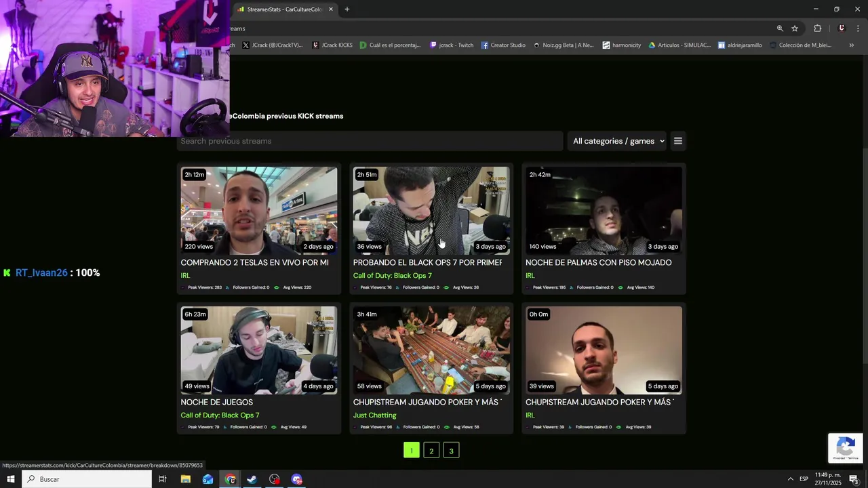Open Steam from the taskbar

(x=252, y=479)
